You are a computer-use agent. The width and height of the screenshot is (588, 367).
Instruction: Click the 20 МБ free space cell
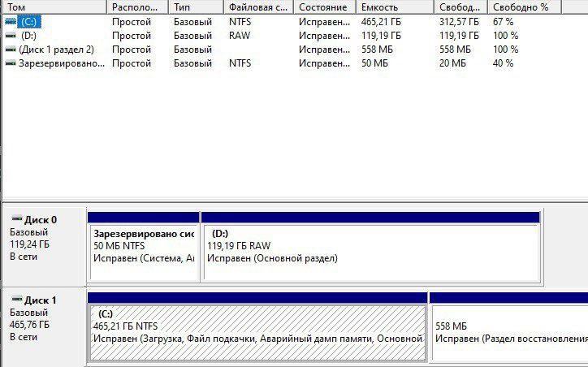click(x=452, y=63)
